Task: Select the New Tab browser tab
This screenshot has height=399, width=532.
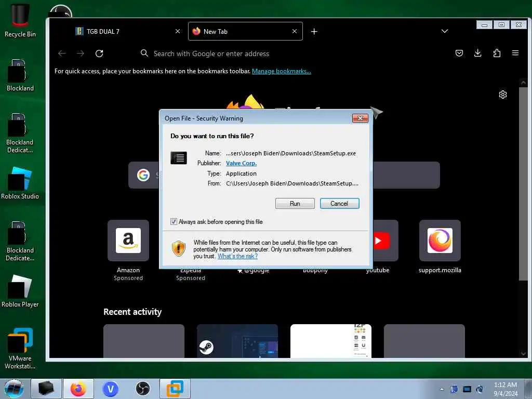Action: click(x=245, y=32)
